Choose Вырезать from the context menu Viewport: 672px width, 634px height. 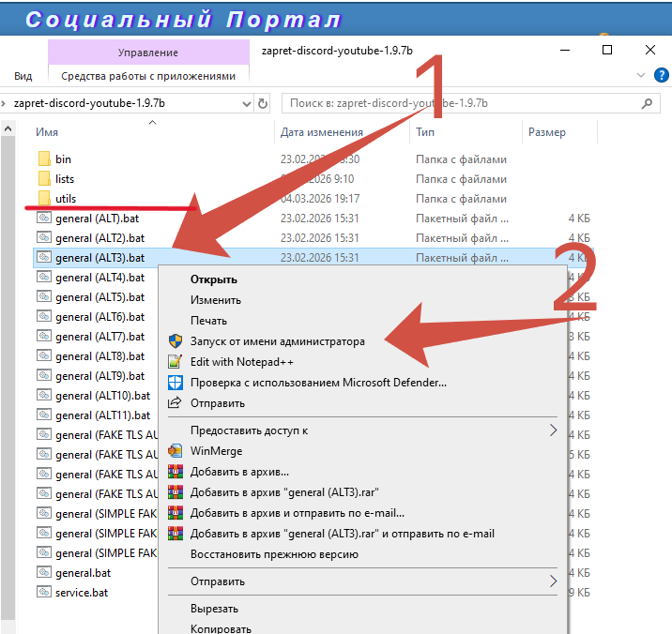coord(214,609)
